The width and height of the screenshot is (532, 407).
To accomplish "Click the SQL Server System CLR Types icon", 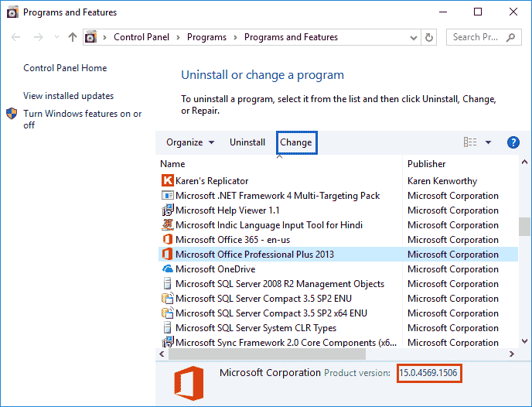I will [167, 327].
